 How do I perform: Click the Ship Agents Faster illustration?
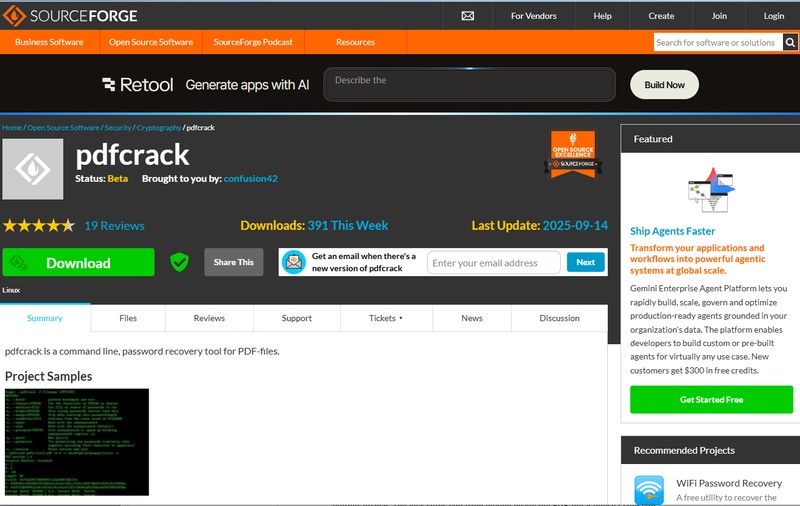coord(711,190)
